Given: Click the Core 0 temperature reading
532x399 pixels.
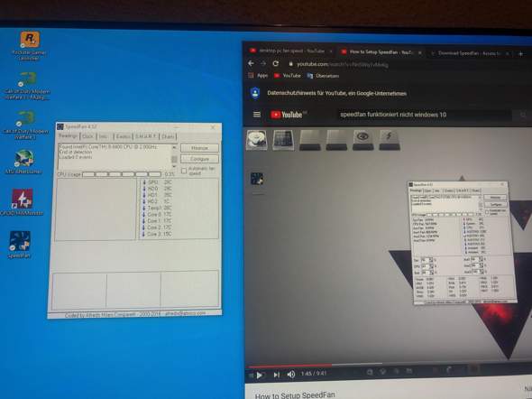Looking at the screenshot, I should click(158, 215).
